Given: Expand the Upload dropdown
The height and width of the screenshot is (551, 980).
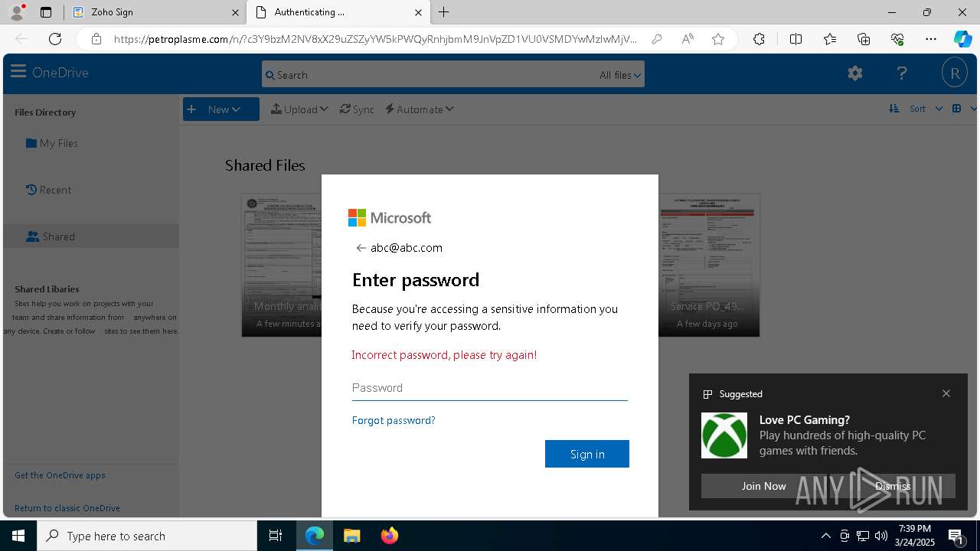Looking at the screenshot, I should [x=299, y=109].
